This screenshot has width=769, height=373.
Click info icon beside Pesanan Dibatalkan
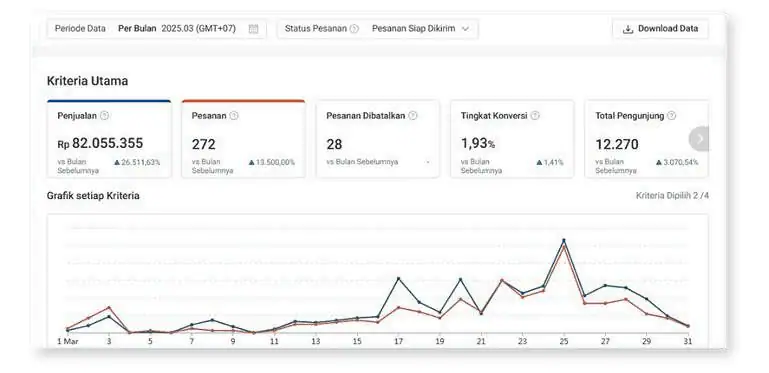413,116
